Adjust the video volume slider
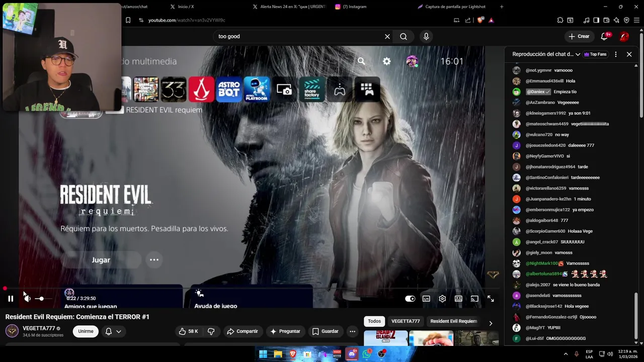Viewport: 644px width, 362px height. pos(43,299)
